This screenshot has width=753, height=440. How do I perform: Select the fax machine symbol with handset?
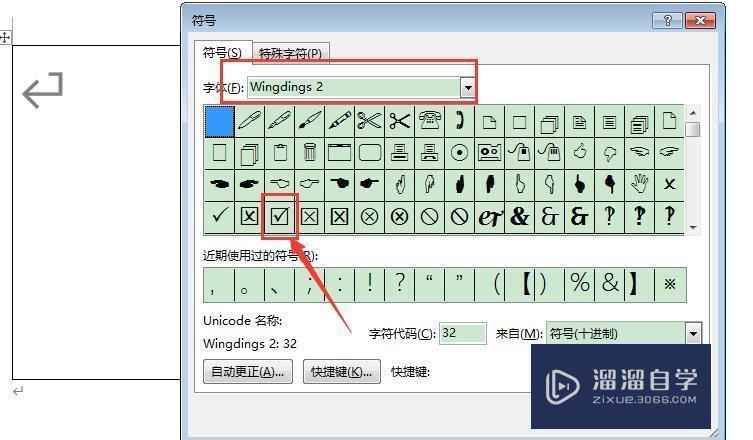430,153
